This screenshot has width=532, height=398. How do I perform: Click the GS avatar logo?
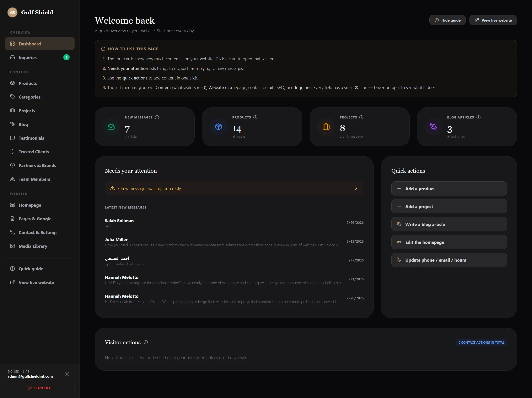pos(12,12)
